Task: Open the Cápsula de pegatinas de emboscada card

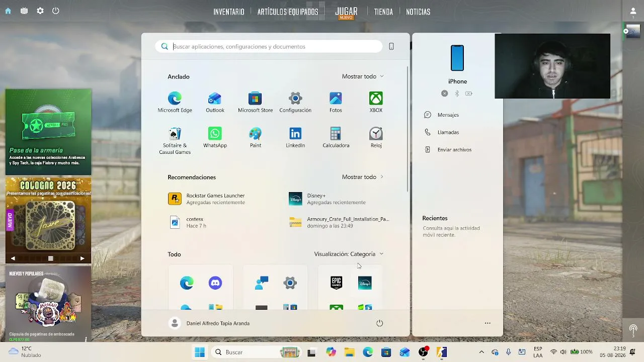Action: tap(48, 304)
